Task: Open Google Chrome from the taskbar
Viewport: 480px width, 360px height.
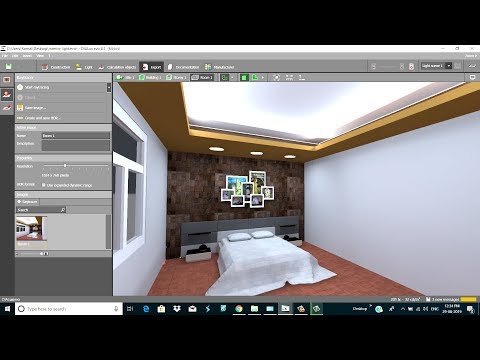Action: coord(239,309)
